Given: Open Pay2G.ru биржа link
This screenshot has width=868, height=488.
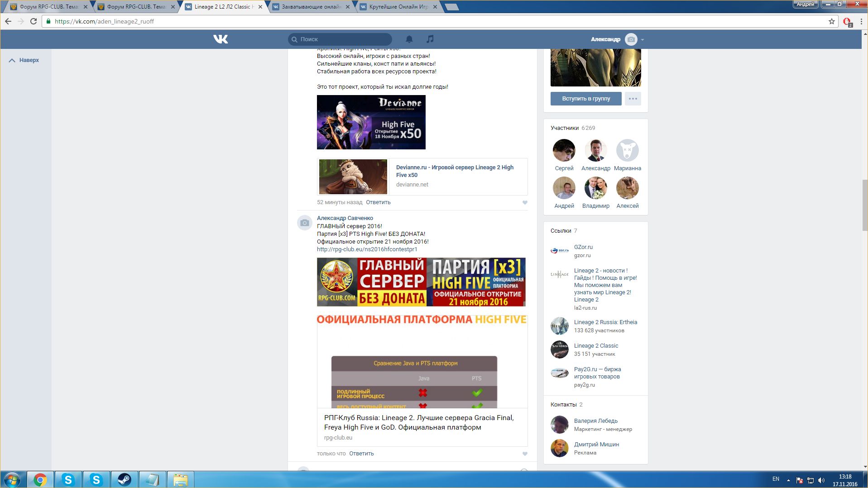Looking at the screenshot, I should pyautogui.click(x=597, y=373).
